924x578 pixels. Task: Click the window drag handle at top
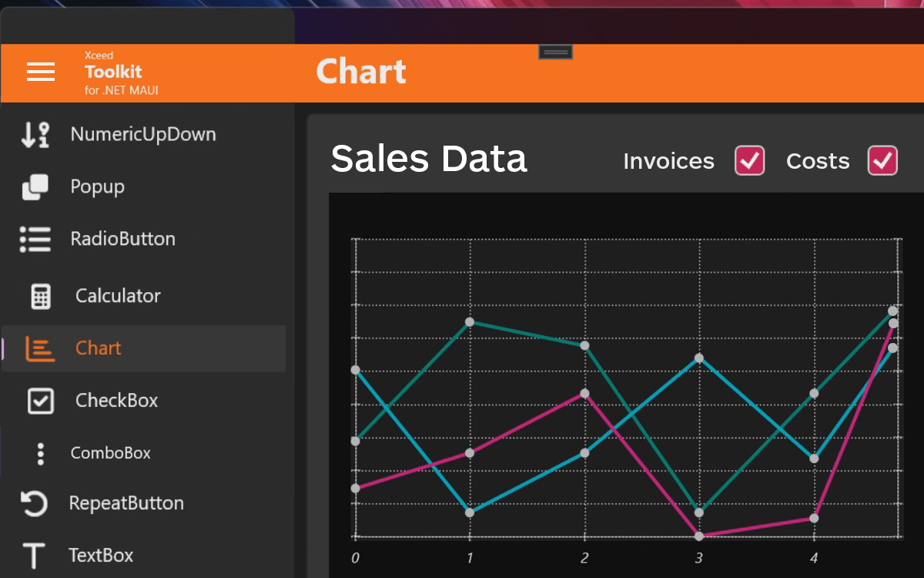click(x=555, y=52)
